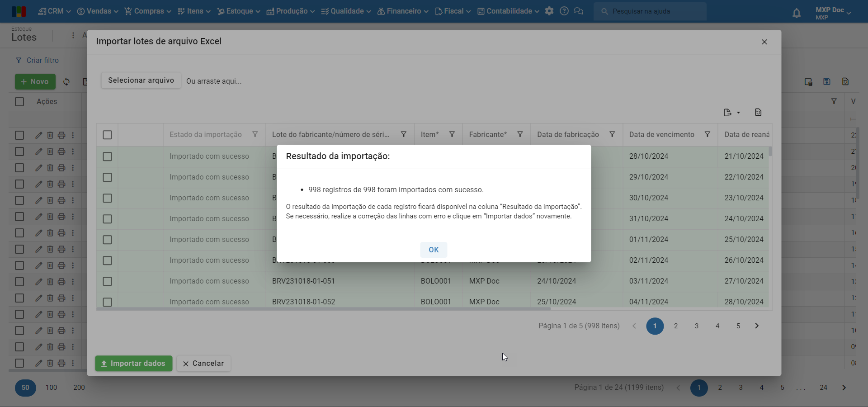Image resolution: width=868 pixels, height=407 pixels.
Task: Open the Estoque menu
Action: pos(239,11)
